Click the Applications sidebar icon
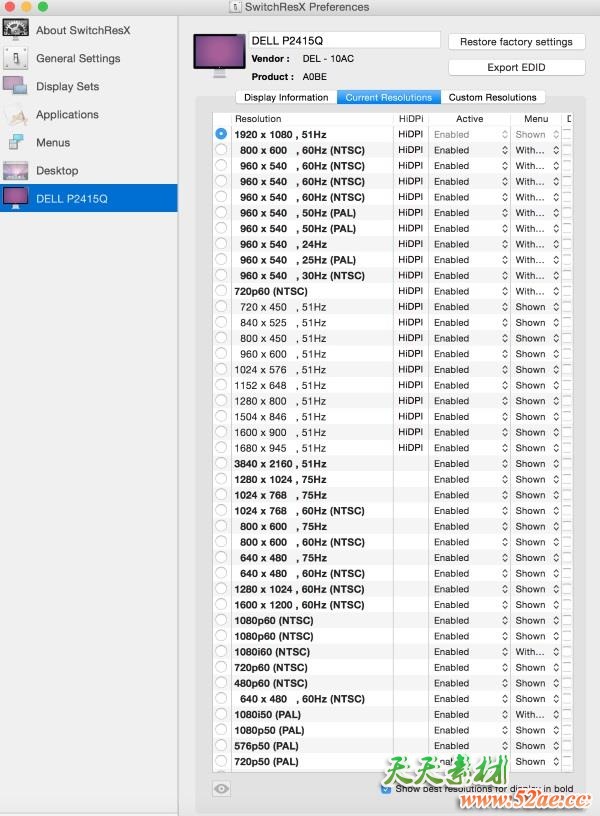This screenshot has height=816, width=600. pos(15,114)
